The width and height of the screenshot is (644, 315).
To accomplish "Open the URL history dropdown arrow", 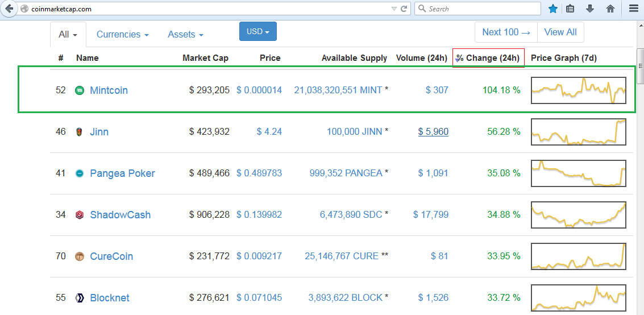I will pos(394,9).
